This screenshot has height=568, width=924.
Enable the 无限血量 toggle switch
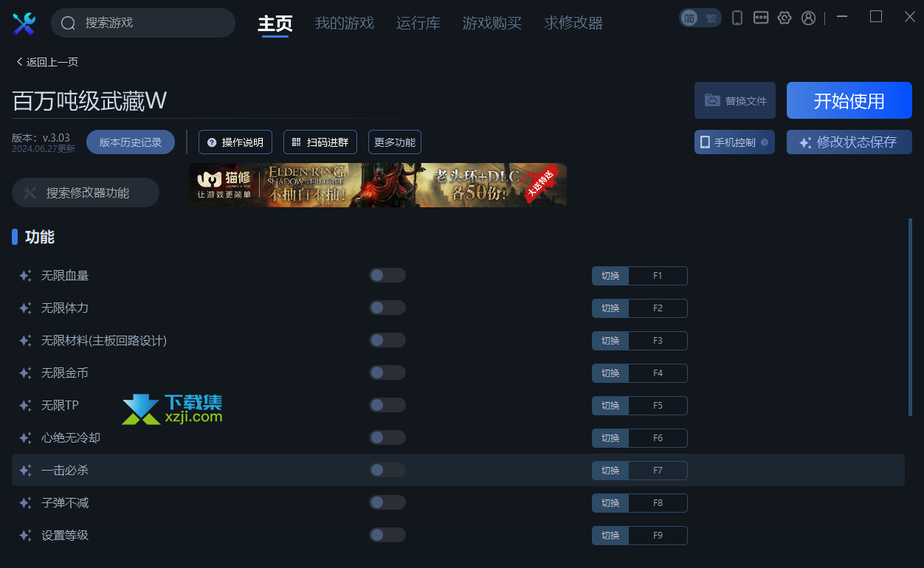pos(387,275)
